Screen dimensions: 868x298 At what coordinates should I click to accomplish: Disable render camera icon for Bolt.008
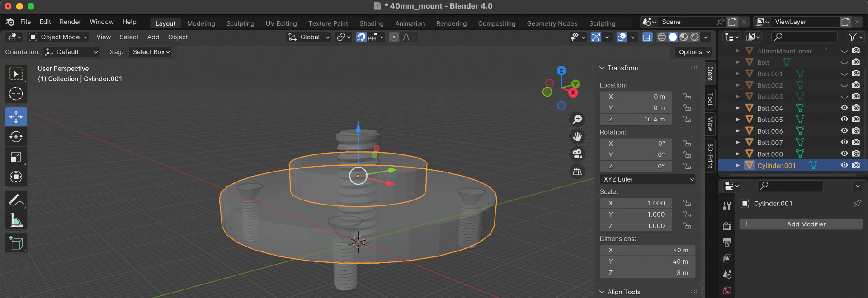coord(856,154)
